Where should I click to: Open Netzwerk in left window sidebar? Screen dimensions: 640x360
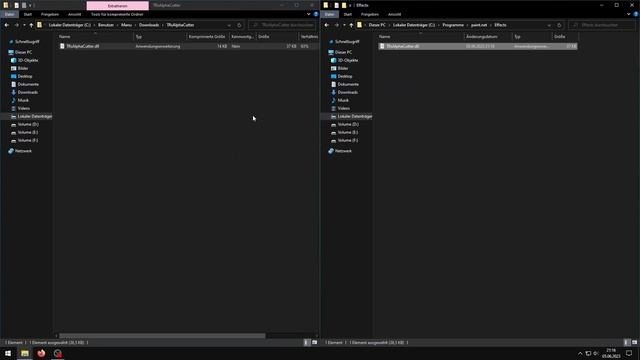[x=23, y=151]
